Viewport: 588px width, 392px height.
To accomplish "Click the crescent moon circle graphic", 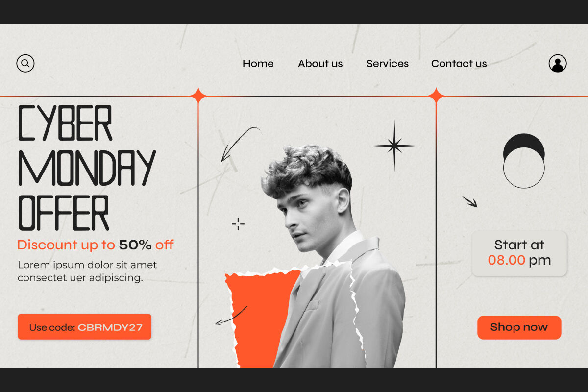I will (x=524, y=161).
